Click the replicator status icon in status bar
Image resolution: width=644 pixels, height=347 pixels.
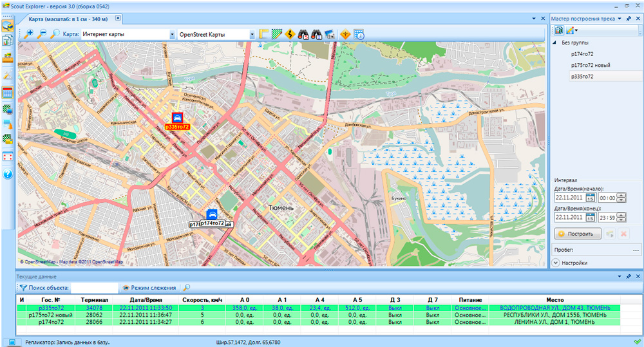click(x=12, y=342)
